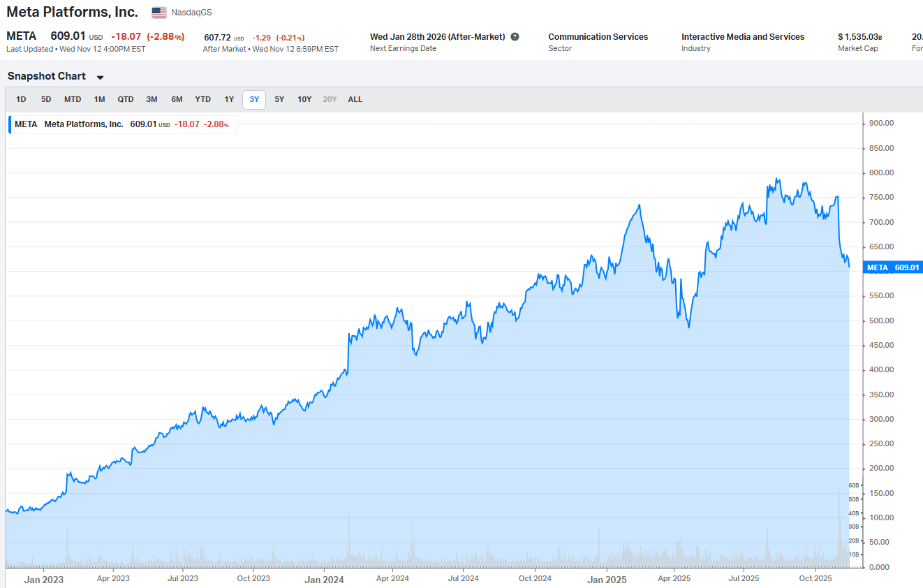Set chart range to 6M
This screenshot has width=923, height=588.
pyautogui.click(x=177, y=99)
